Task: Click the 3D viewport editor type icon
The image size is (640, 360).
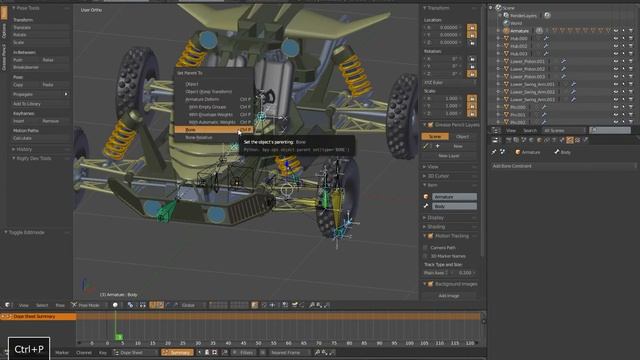Action: coord(8,305)
